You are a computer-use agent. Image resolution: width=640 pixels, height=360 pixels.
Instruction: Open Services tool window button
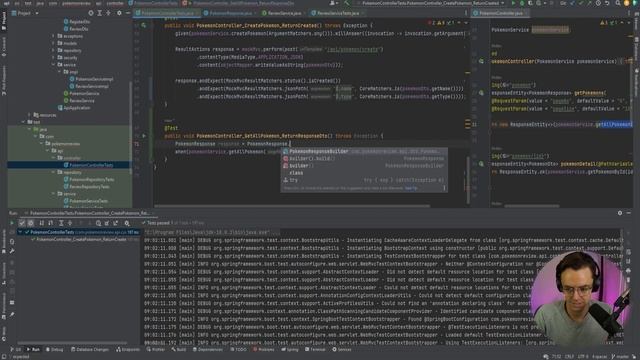pyautogui.click(x=342, y=350)
